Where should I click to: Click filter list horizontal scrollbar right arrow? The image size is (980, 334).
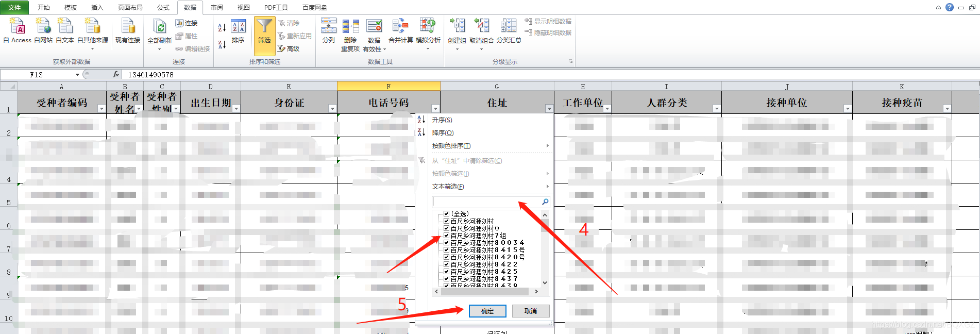(536, 291)
